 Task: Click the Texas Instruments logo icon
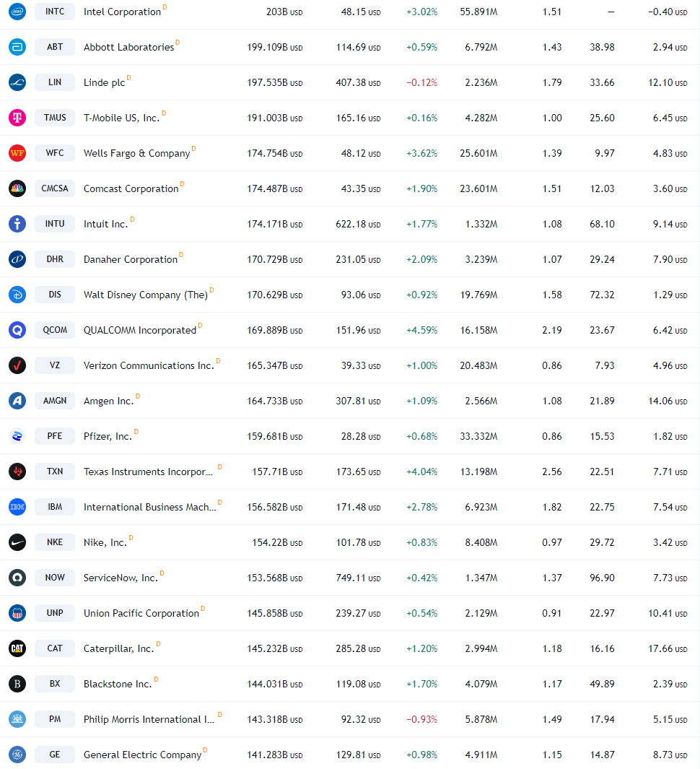[x=17, y=472]
